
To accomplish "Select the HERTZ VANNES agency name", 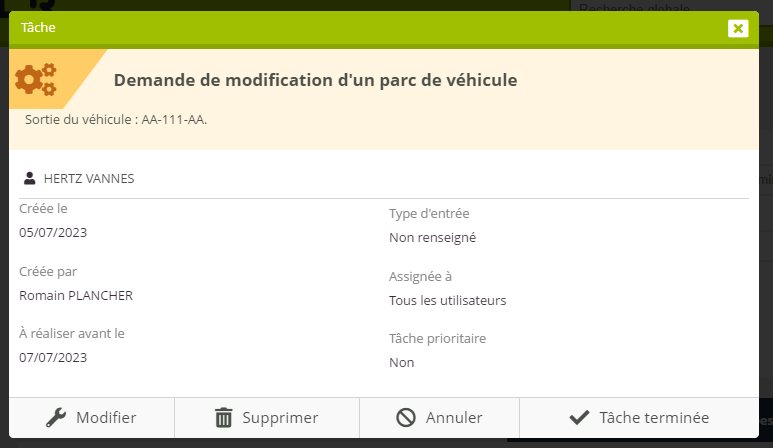I will point(89,179).
